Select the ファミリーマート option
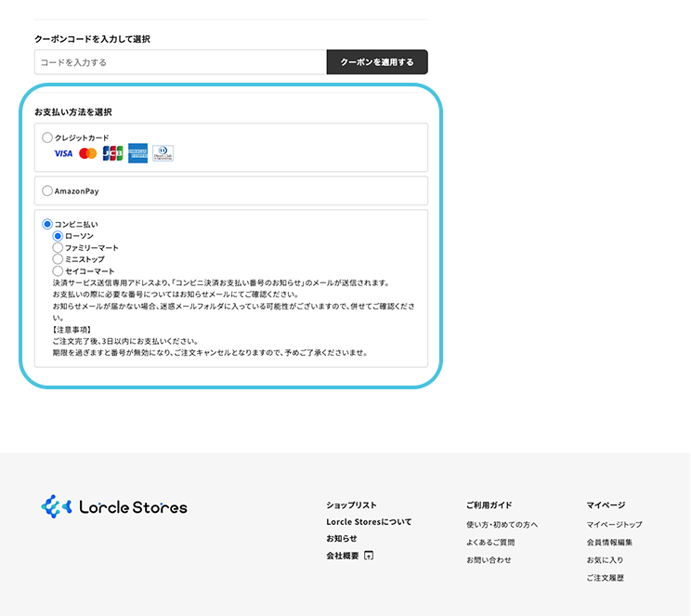Screen dimensions: 691x616 click(x=58, y=248)
